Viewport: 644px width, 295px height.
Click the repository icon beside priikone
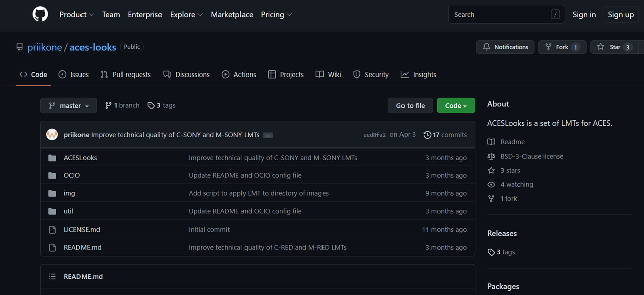click(x=20, y=47)
